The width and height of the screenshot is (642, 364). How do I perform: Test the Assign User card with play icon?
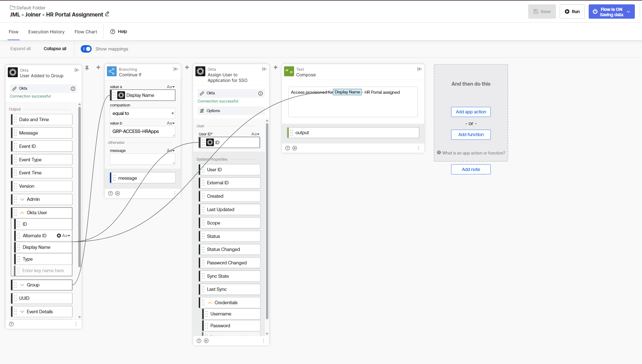[206, 341]
